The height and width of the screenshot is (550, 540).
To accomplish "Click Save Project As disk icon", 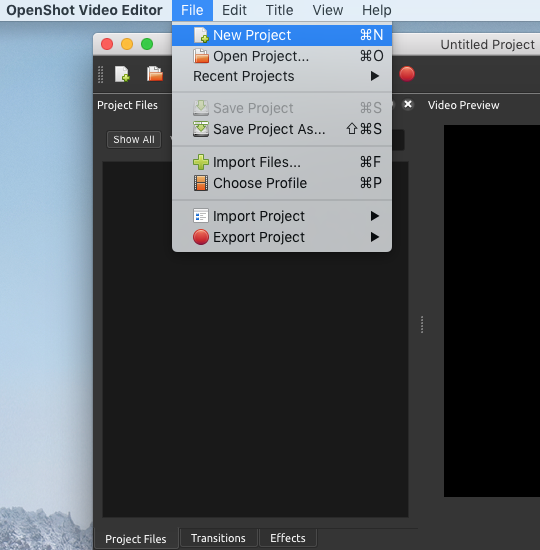I will [201, 129].
